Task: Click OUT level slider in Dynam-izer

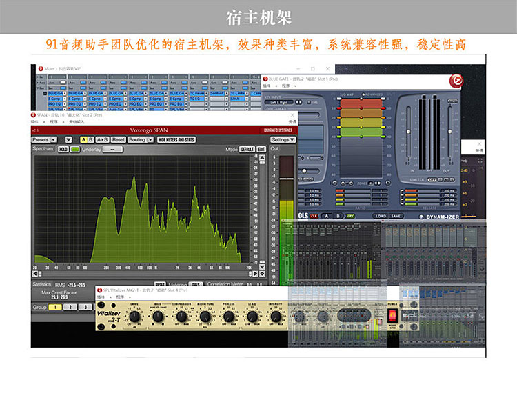Action: pos(450,132)
